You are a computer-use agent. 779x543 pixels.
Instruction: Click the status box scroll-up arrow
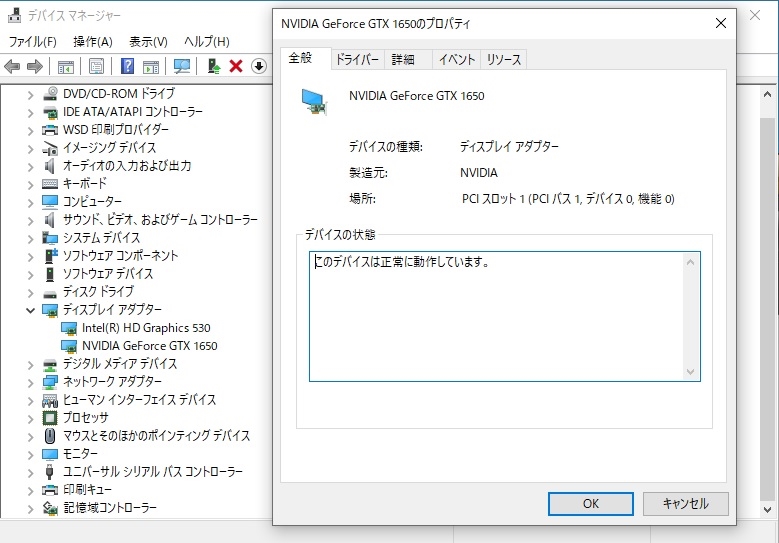tap(690, 262)
